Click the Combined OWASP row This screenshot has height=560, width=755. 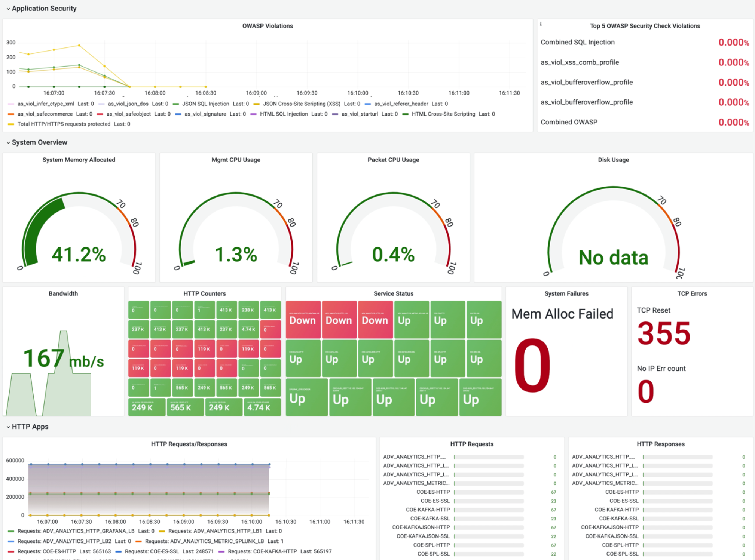pyautogui.click(x=645, y=122)
